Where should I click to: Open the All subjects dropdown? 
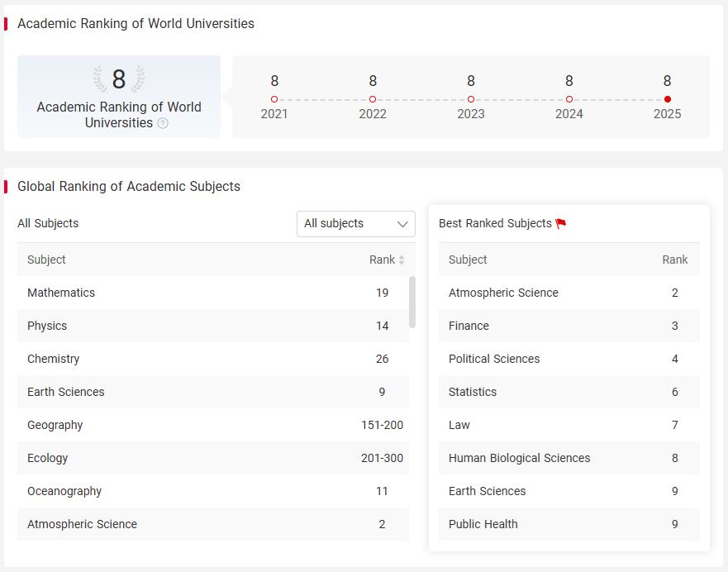click(356, 224)
